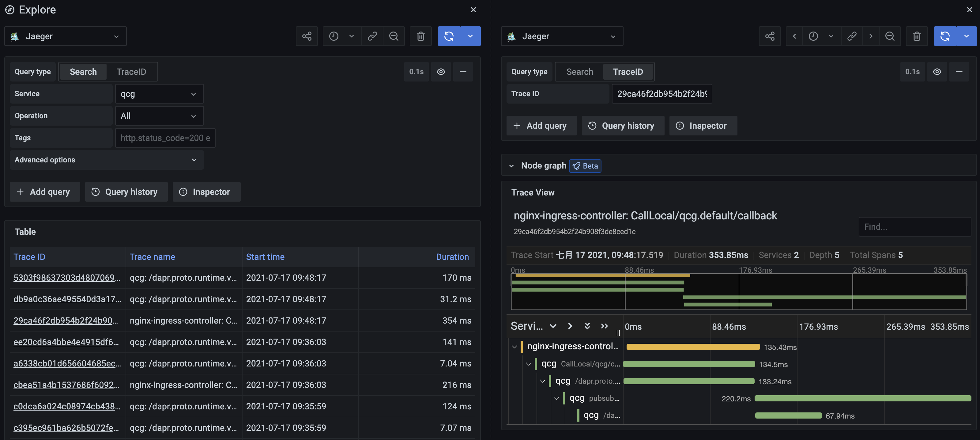The height and width of the screenshot is (440, 980).
Task: Click expand all spans double-chevron icon
Action: 587,326
